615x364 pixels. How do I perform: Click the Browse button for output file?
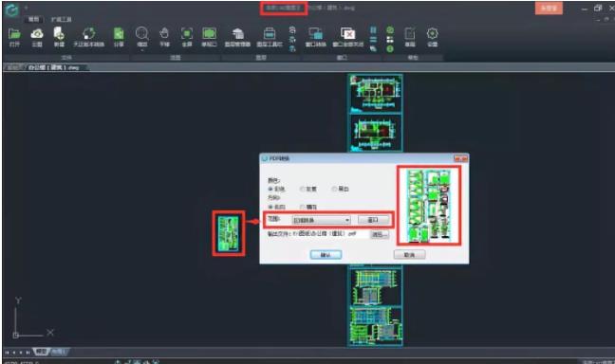coord(380,234)
